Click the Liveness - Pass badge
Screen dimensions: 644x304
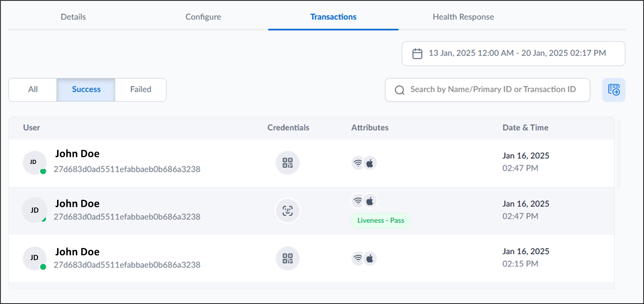380,221
